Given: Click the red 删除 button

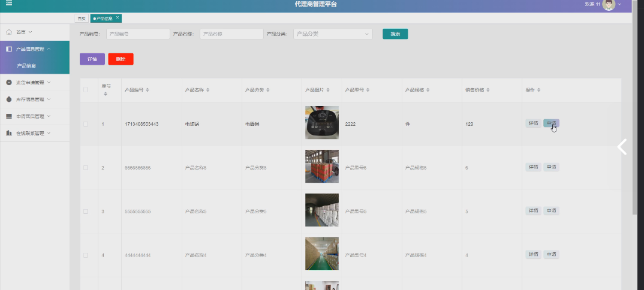Looking at the screenshot, I should pyautogui.click(x=121, y=59).
